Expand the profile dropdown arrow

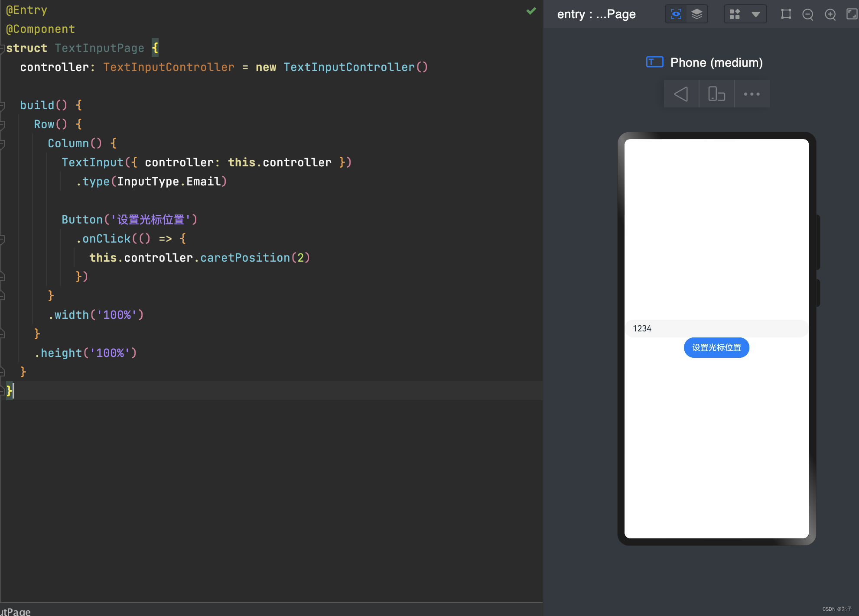(x=756, y=14)
